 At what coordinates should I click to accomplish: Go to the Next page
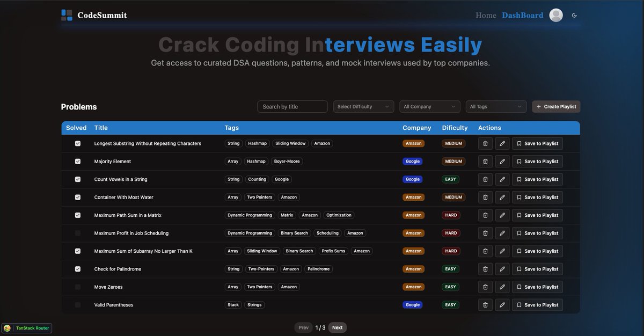[x=337, y=327]
